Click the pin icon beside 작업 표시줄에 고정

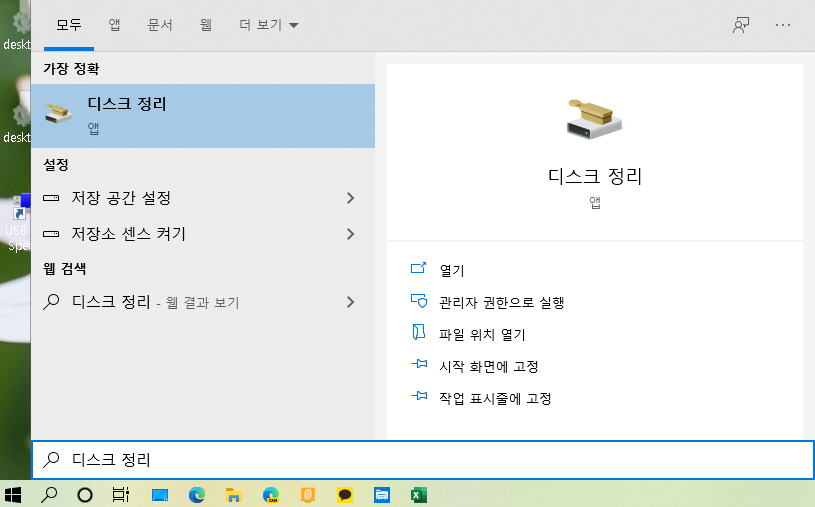[419, 396]
